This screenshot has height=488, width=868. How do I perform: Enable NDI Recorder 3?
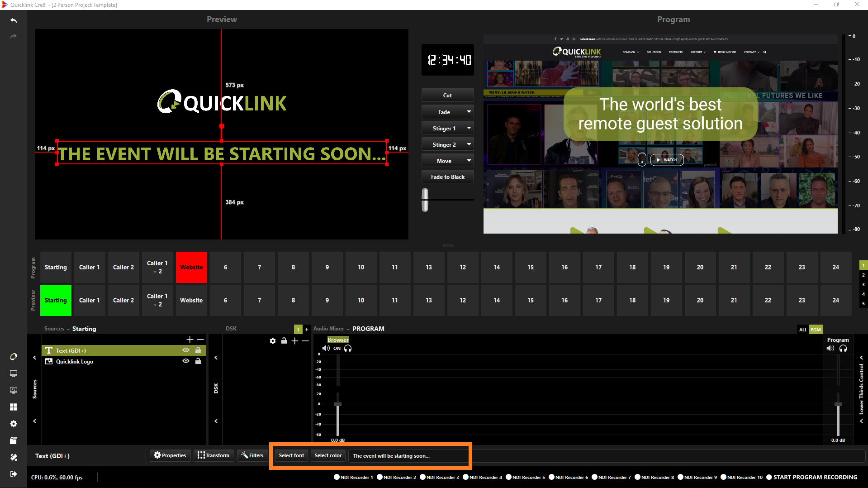(422, 477)
